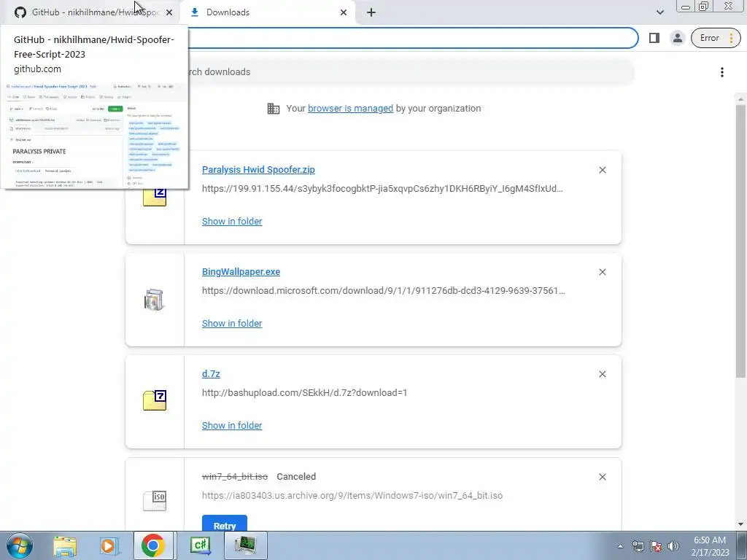Remove Paralysis Hwid Spoofer.zip from list
This screenshot has width=747, height=560.
pos(602,170)
